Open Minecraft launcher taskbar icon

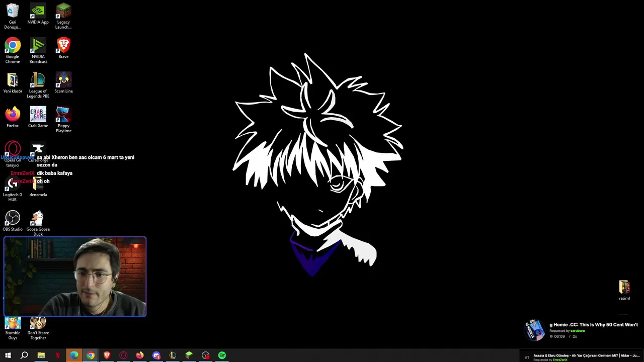point(189,355)
